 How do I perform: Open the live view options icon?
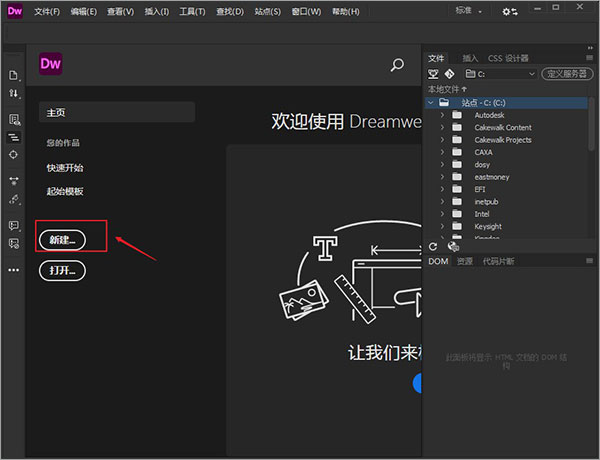(14, 119)
